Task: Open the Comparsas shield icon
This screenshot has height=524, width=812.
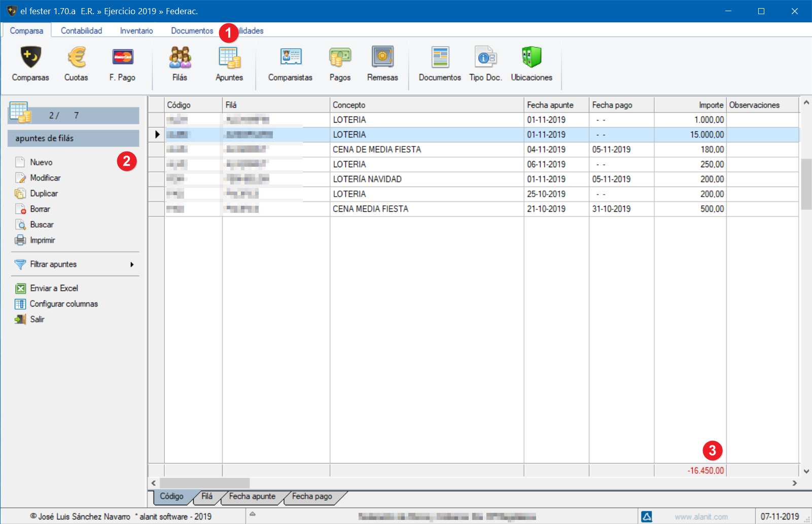Action: [30, 58]
